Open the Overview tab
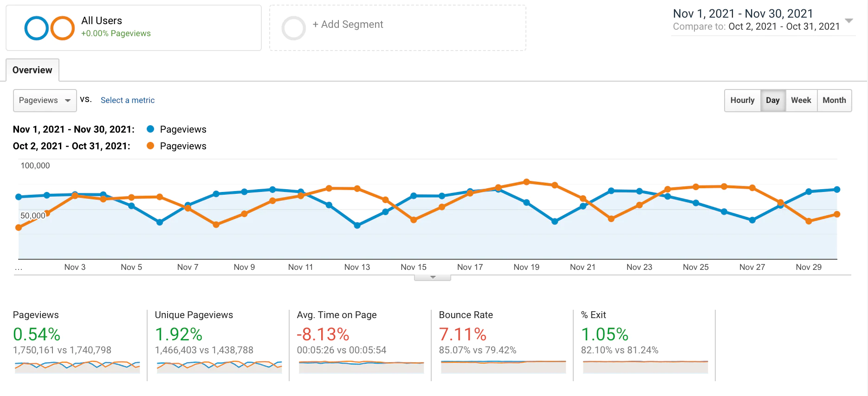 (x=32, y=70)
